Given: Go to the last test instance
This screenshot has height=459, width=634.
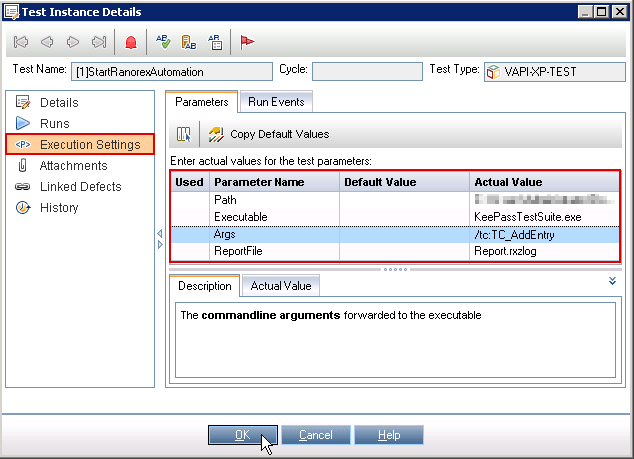Looking at the screenshot, I should click(99, 42).
